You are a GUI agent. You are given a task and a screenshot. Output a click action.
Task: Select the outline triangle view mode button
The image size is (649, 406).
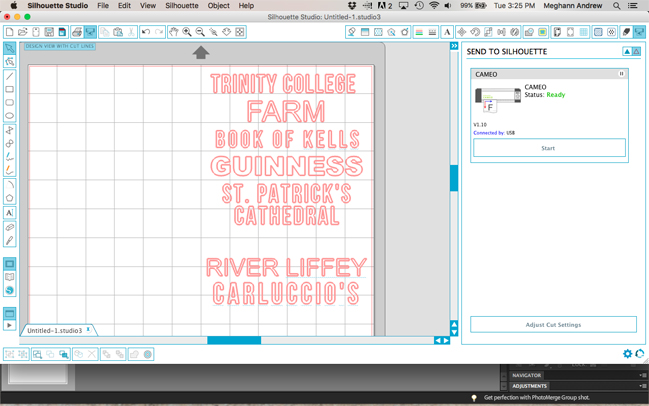(636, 51)
